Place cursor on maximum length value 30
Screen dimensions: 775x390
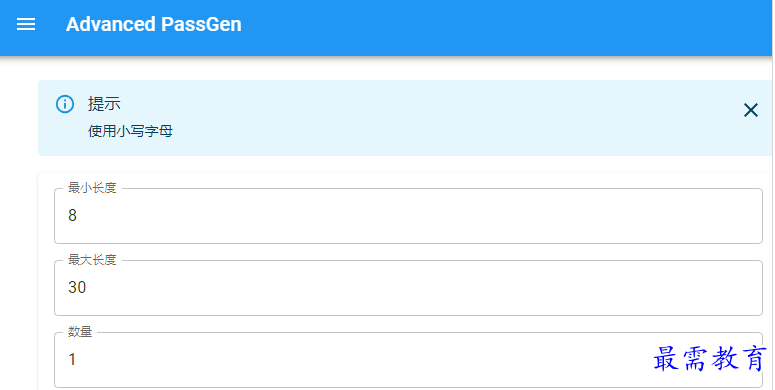coord(77,287)
